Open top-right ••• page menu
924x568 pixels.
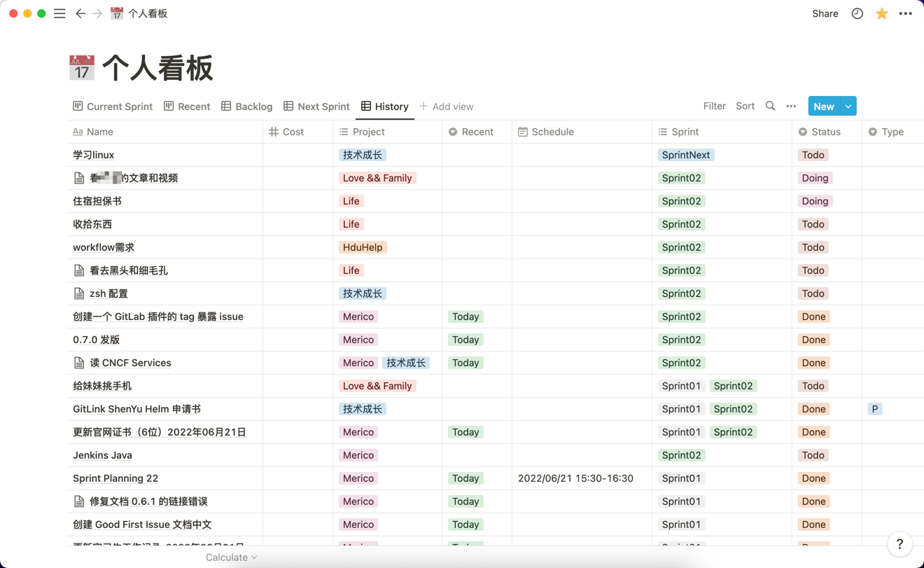coord(906,13)
